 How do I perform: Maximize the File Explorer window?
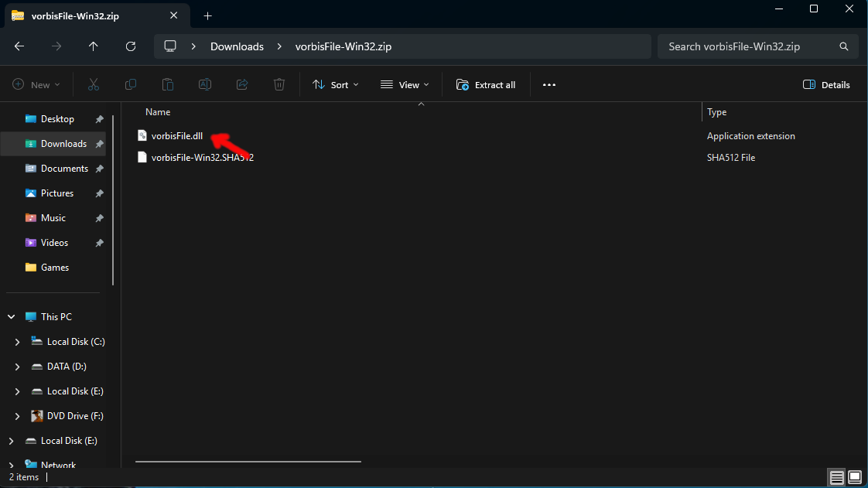[814, 9]
